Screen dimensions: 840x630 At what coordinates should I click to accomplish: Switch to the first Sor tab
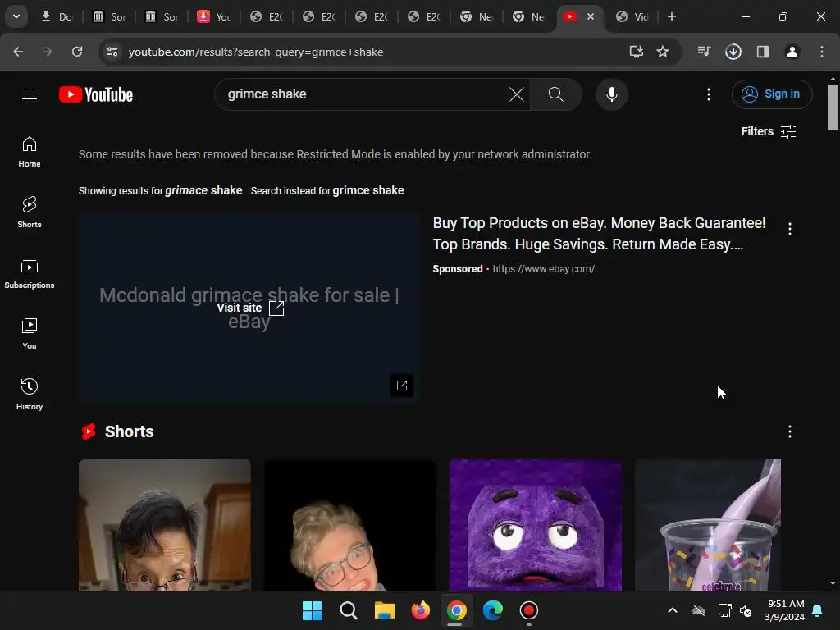click(109, 16)
